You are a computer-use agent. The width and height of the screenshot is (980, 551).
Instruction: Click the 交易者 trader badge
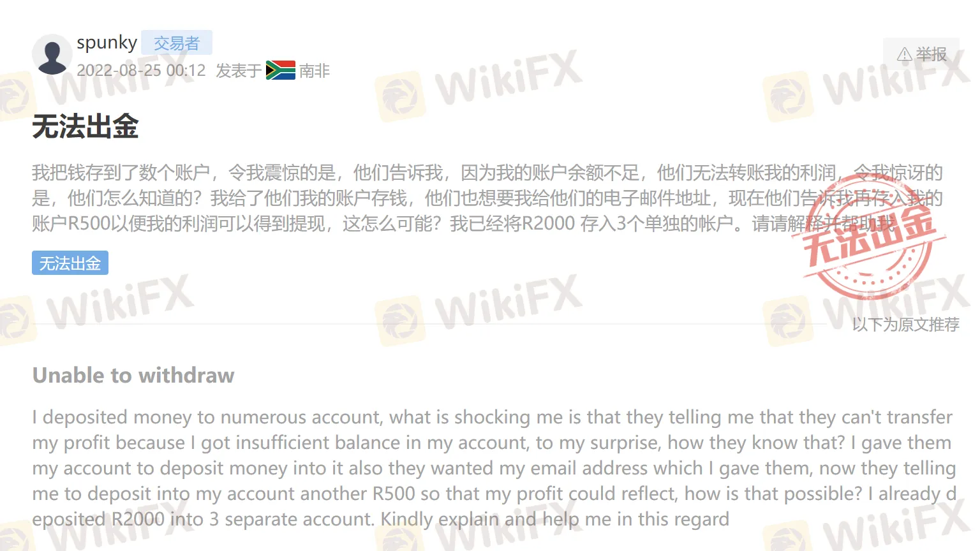click(x=177, y=43)
